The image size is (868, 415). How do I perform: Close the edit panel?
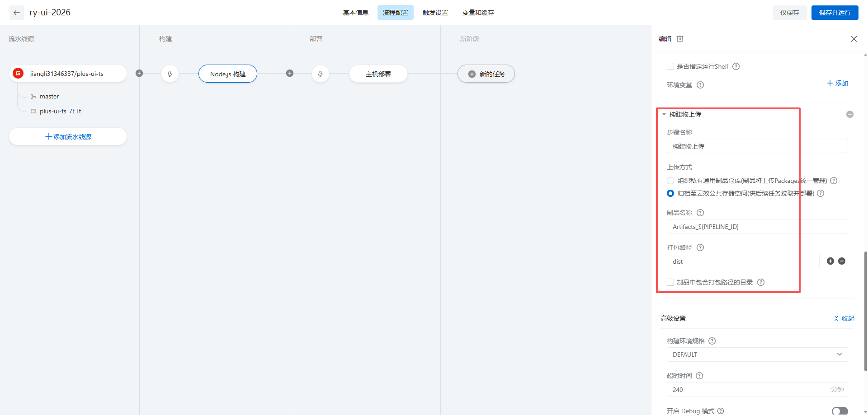tap(854, 39)
